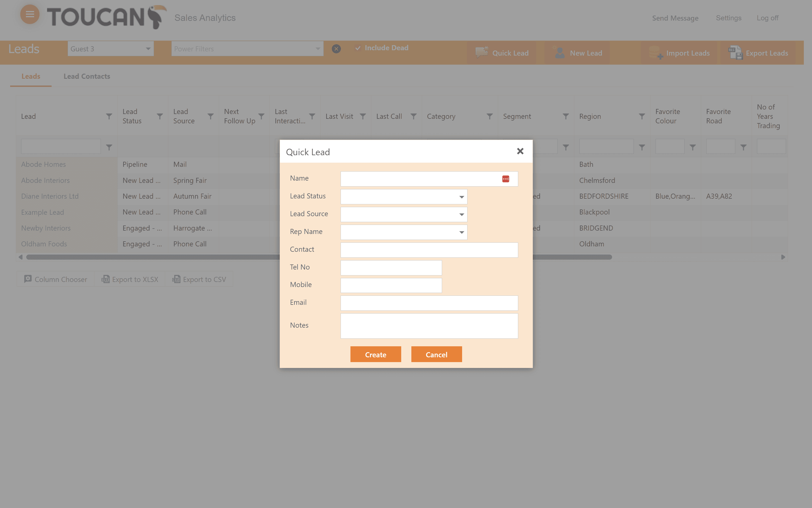Click the Lead column header filter icon
This screenshot has width=812, height=508.
109,116
